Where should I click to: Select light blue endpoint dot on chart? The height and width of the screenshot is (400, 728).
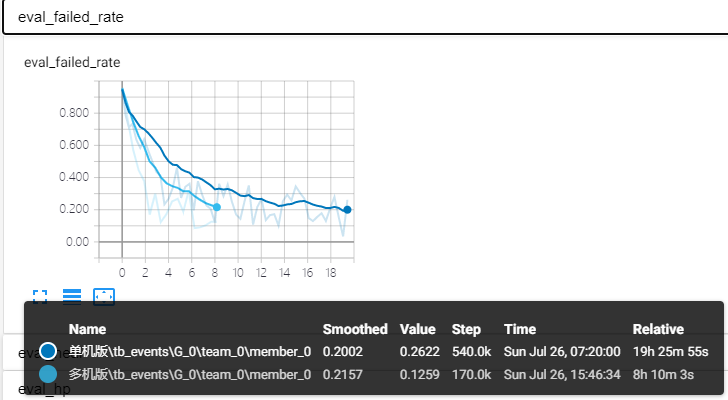pyautogui.click(x=217, y=207)
